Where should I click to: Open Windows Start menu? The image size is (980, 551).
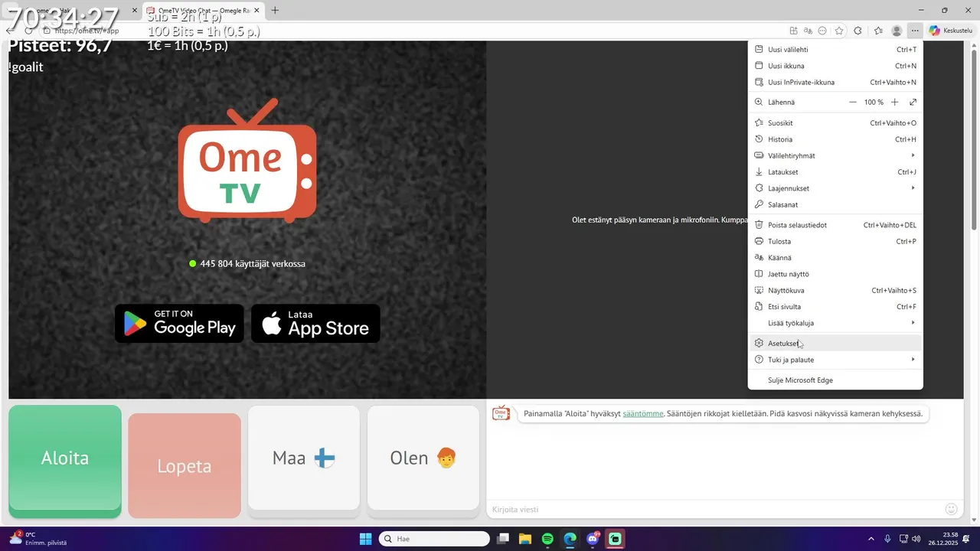click(365, 539)
